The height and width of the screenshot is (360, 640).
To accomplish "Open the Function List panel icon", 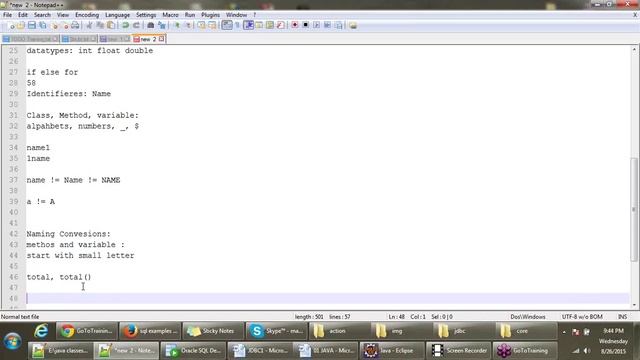I will (280, 25).
